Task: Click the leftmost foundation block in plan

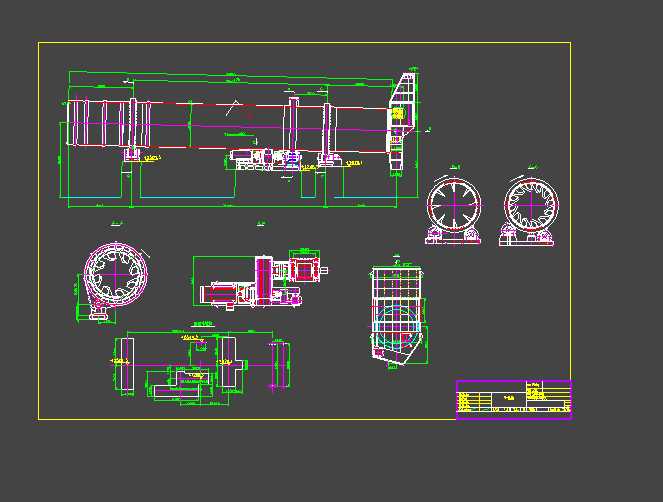Action: 126,363
